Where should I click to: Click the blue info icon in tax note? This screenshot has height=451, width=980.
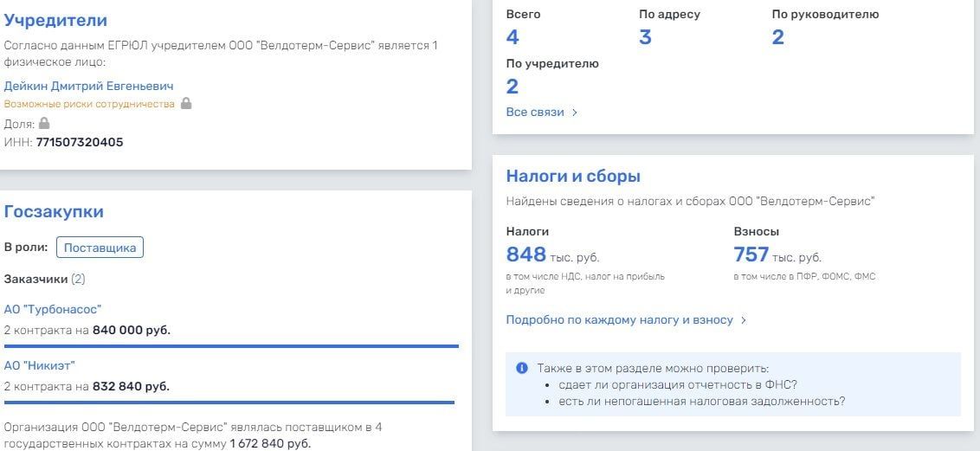pos(522,368)
